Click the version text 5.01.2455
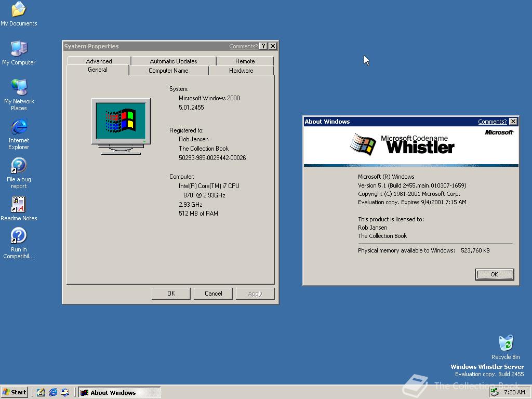 coord(191,107)
